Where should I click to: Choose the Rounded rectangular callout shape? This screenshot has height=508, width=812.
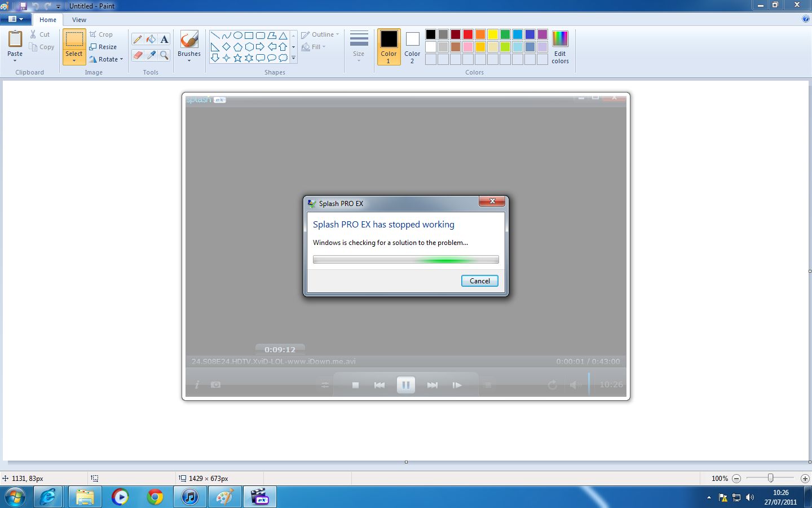point(261,58)
